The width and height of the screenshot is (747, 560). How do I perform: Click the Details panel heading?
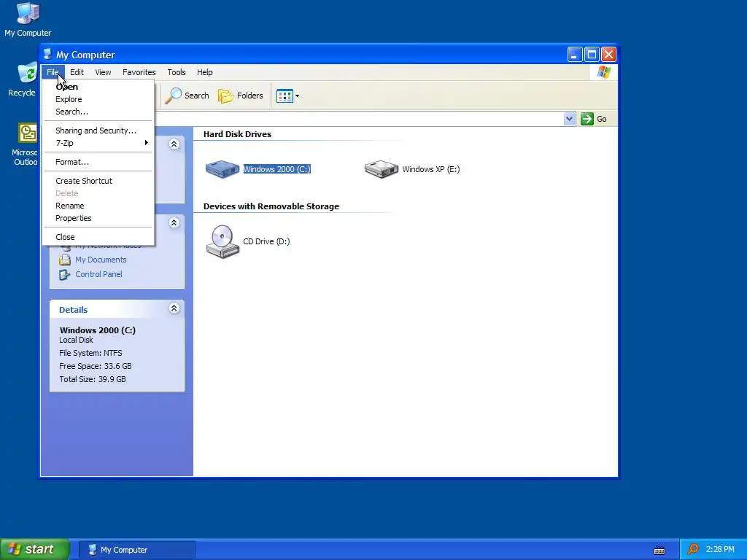(x=74, y=310)
